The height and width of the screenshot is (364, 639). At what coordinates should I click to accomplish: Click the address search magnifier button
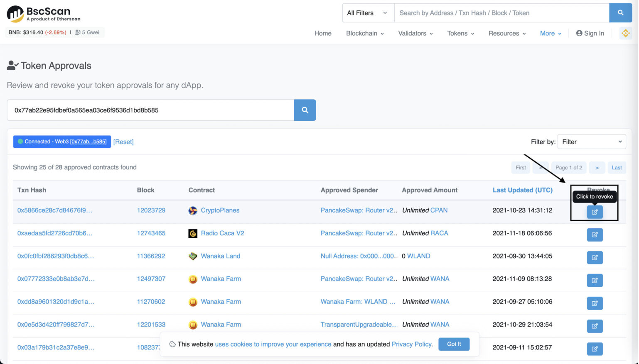[305, 110]
